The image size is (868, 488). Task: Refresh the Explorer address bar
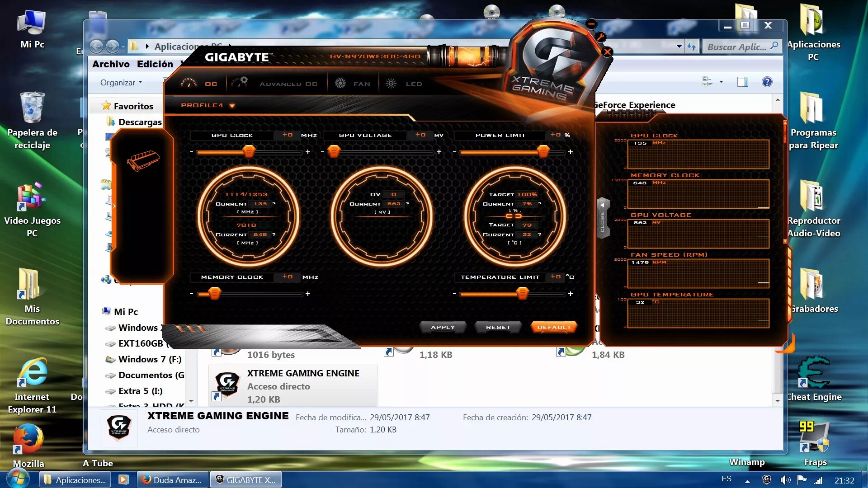[x=692, y=46]
